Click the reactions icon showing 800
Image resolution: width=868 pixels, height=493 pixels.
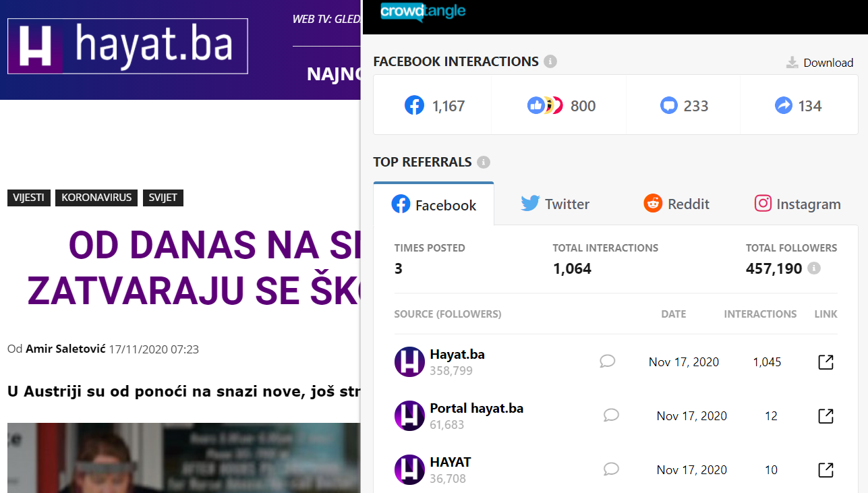(544, 105)
